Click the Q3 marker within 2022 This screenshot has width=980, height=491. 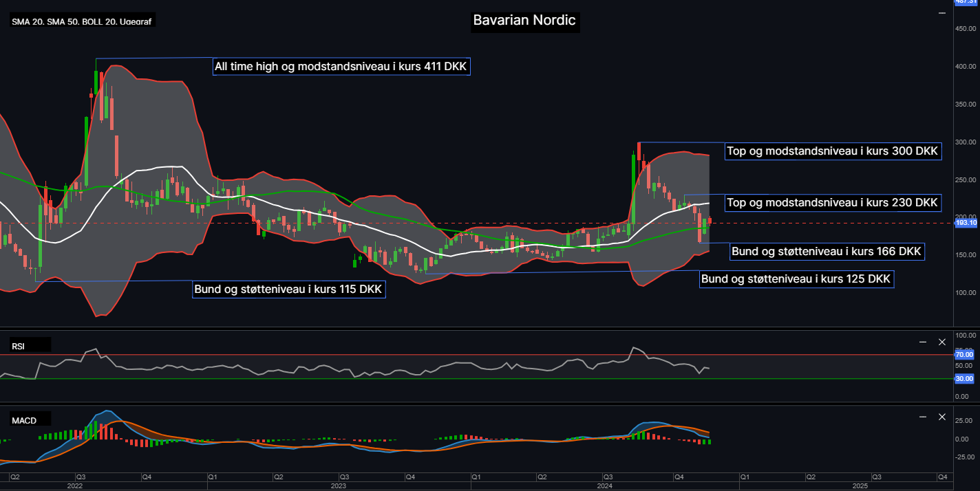[x=81, y=476]
